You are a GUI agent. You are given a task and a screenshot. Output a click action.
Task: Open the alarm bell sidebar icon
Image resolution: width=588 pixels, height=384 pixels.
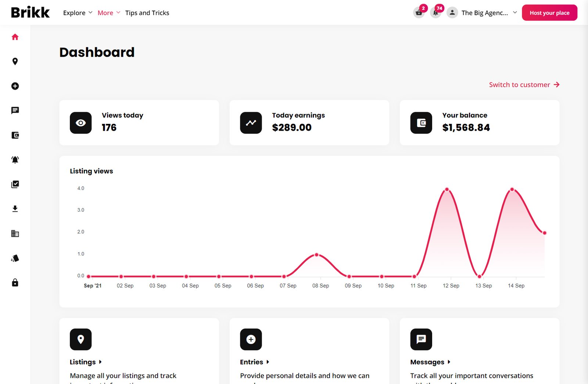tap(15, 160)
